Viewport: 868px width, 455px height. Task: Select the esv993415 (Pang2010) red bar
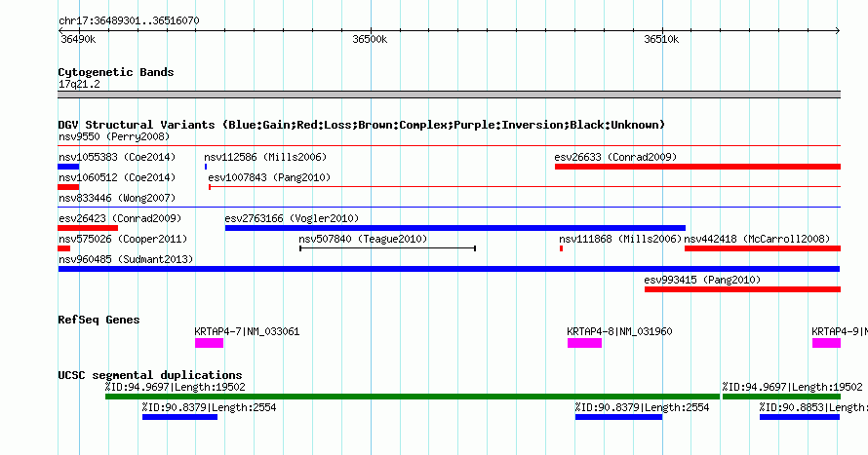coord(742,289)
